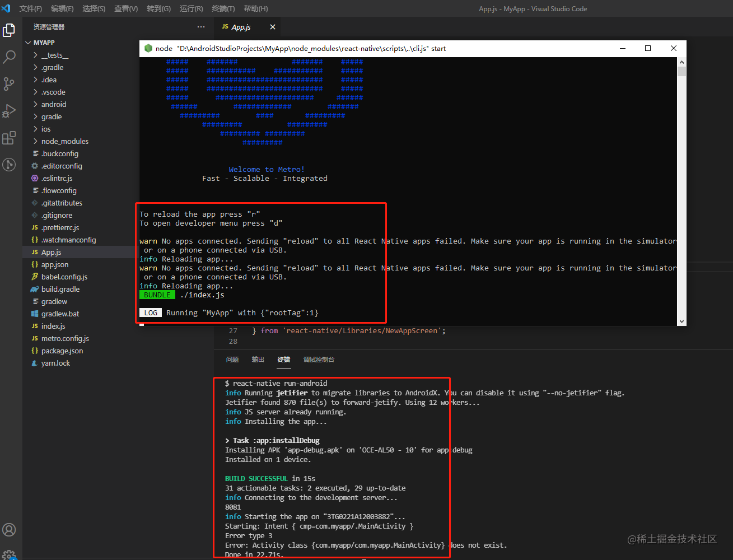Open the 运行(R) menu
Image resolution: width=733 pixels, height=560 pixels.
click(x=191, y=9)
